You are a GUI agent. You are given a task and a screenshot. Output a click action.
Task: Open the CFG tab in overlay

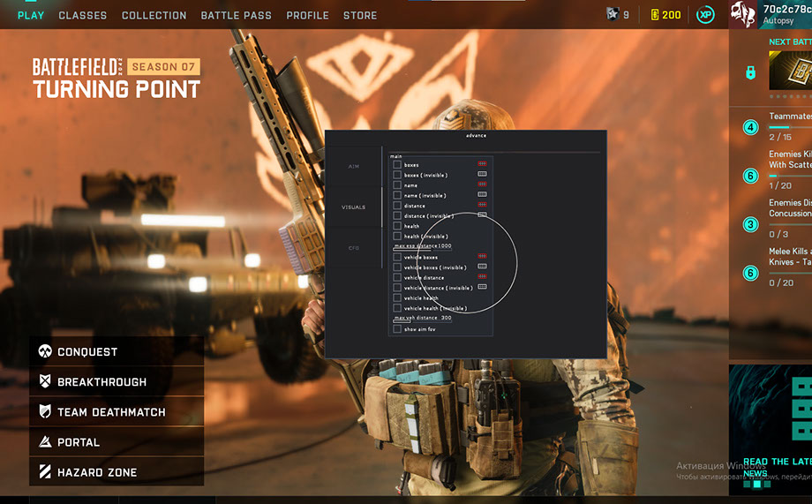pos(353,248)
